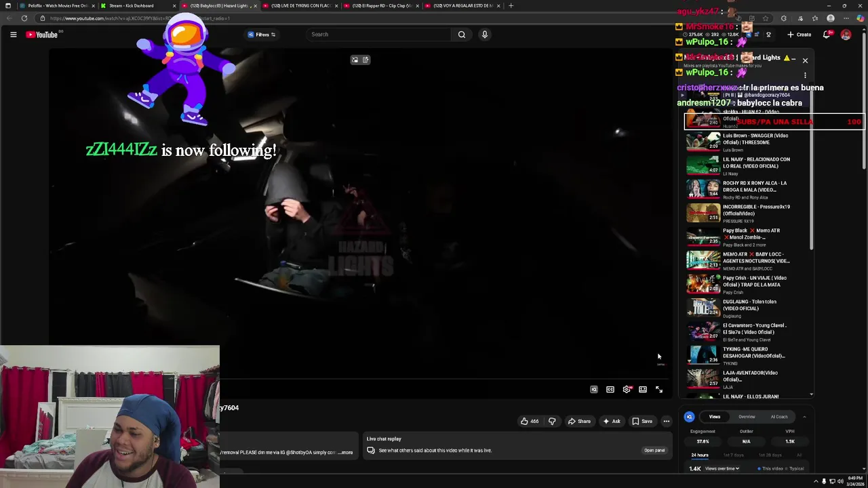Viewport: 868px width, 488px height.
Task: Select INCORREGIBLE - Pressure9x19 video title
Action: (x=756, y=210)
